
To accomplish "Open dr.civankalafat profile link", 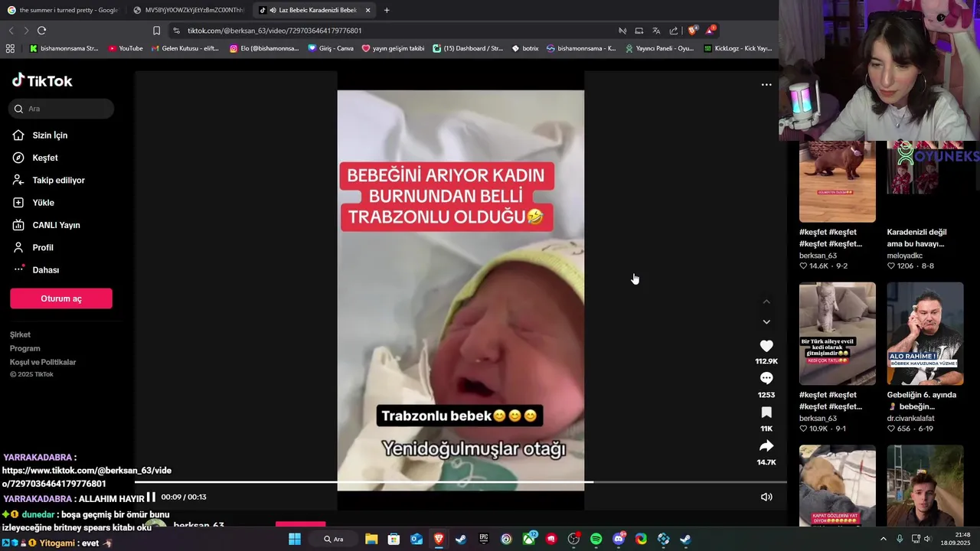I will pyautogui.click(x=910, y=419).
